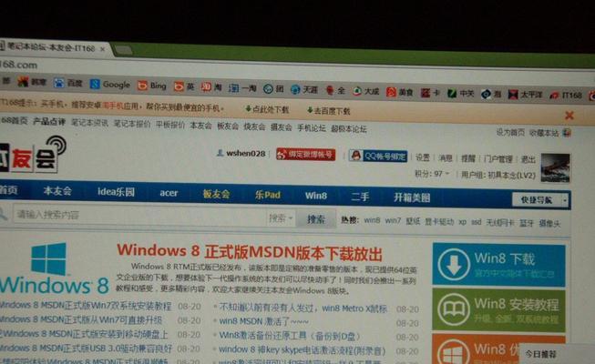Click the 提醒 link
This screenshot has height=364, width=595.
coord(468,158)
